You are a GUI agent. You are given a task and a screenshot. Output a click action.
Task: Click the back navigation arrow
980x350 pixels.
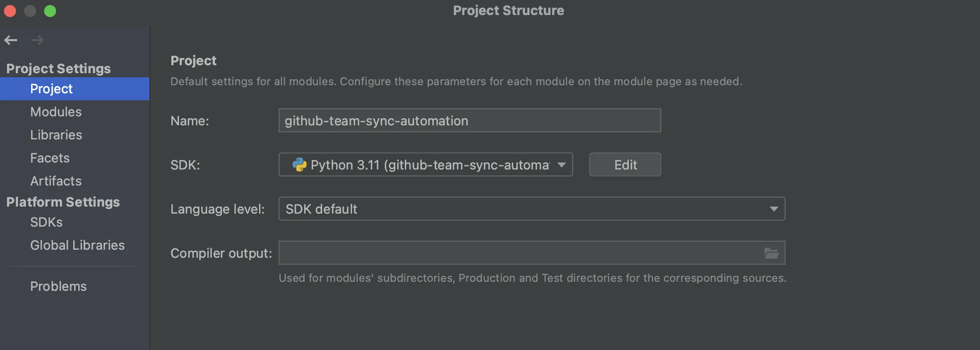[x=11, y=40]
